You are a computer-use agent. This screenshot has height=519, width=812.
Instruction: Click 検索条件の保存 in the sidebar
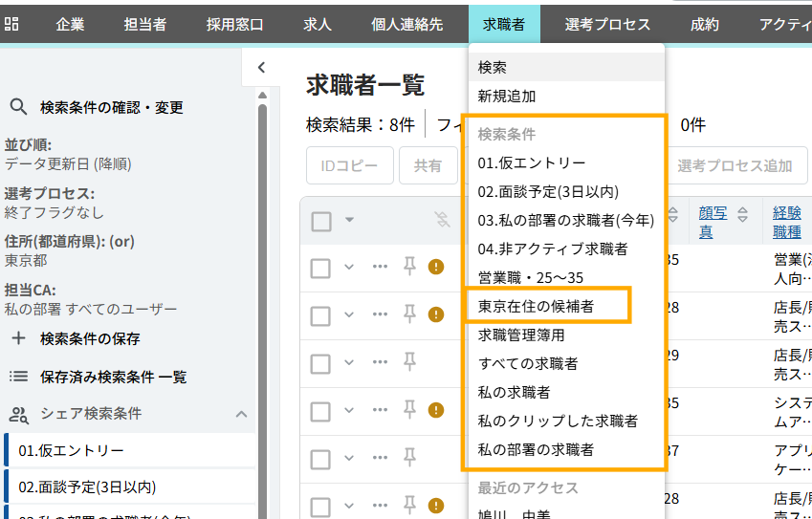(x=90, y=338)
